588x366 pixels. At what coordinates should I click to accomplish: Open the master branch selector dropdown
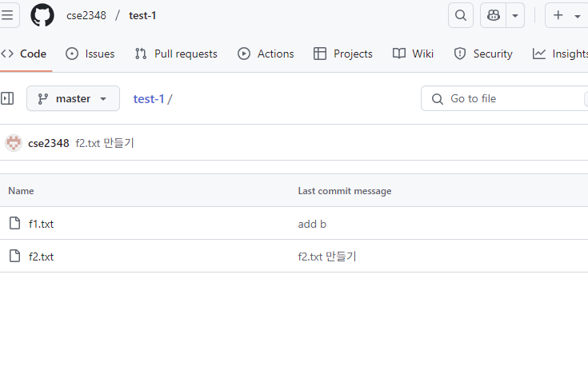pos(73,98)
